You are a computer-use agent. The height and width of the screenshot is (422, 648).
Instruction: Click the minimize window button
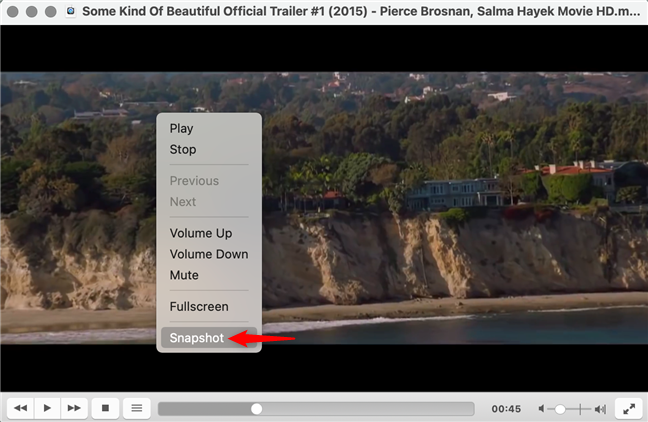coord(32,12)
